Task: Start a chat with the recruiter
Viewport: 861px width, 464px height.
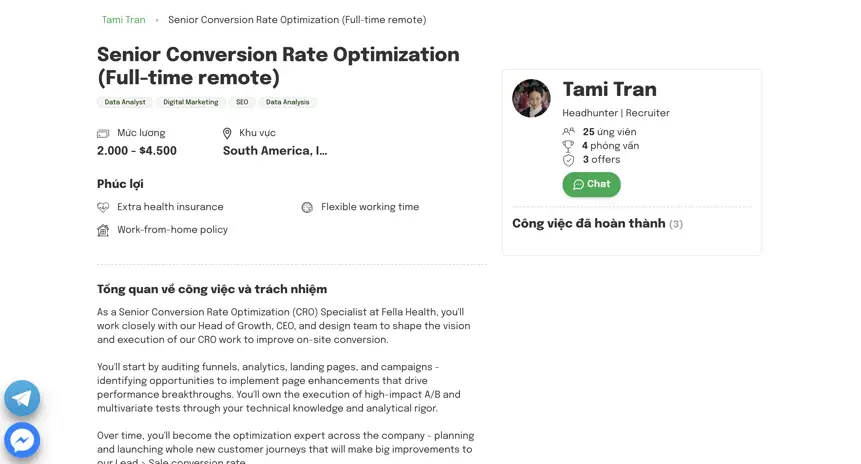Action: click(591, 184)
